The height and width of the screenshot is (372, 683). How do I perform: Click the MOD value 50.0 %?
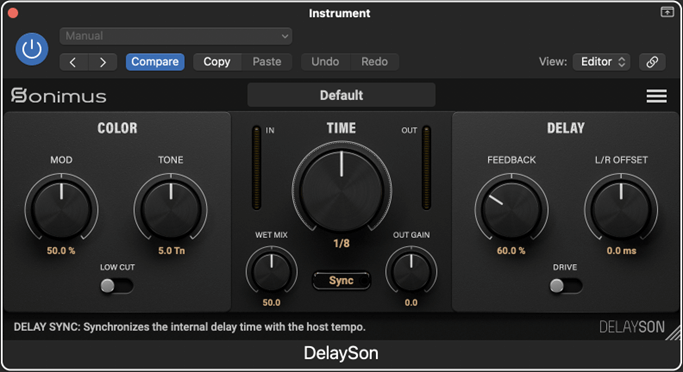coord(61,251)
